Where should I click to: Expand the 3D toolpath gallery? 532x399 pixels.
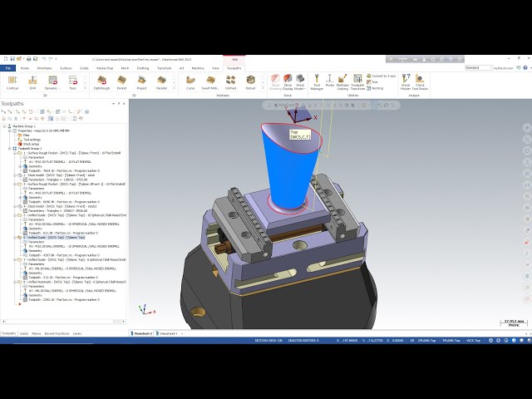174,88
